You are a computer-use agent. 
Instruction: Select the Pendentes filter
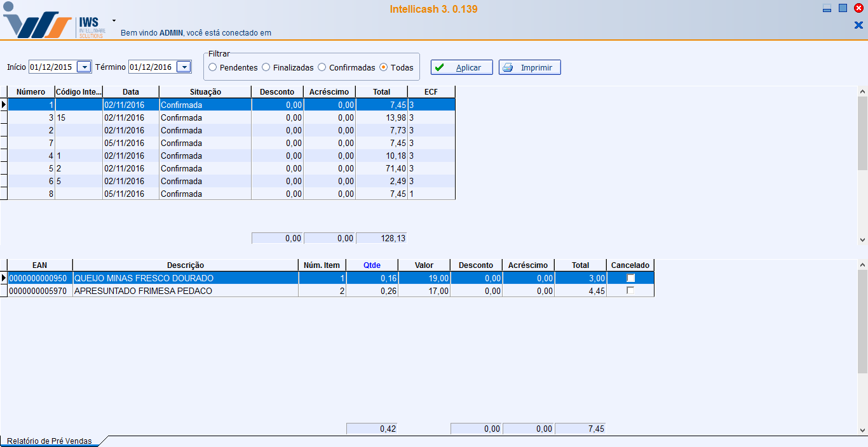click(233, 67)
